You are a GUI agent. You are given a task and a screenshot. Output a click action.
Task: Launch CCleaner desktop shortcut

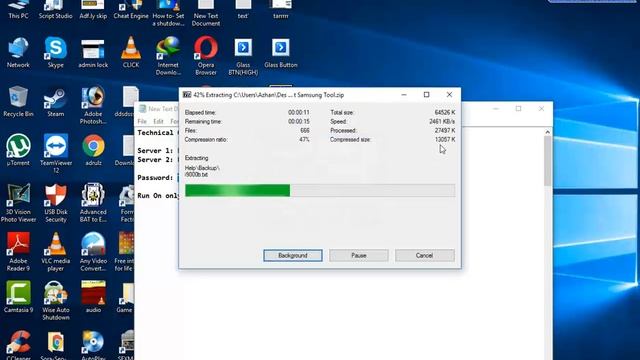[x=18, y=346]
